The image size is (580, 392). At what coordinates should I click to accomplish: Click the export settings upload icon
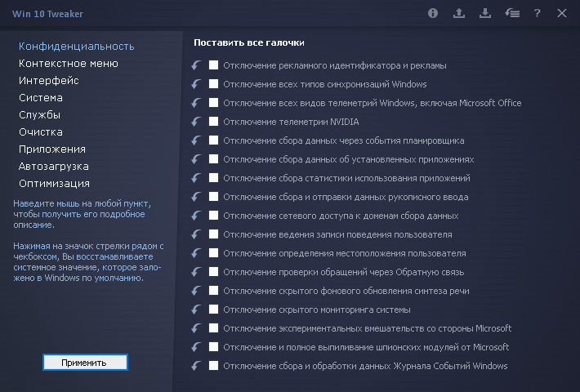(x=459, y=13)
